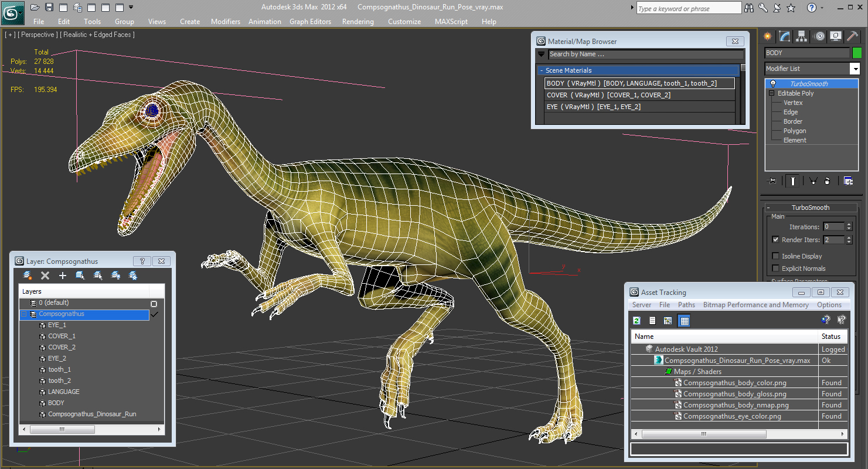Image resolution: width=868 pixels, height=469 pixels.
Task: Click the Save File floppy disk icon
Action: point(49,8)
